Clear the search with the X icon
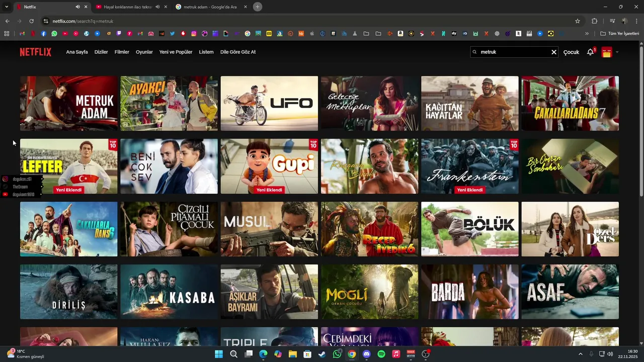 click(x=554, y=52)
